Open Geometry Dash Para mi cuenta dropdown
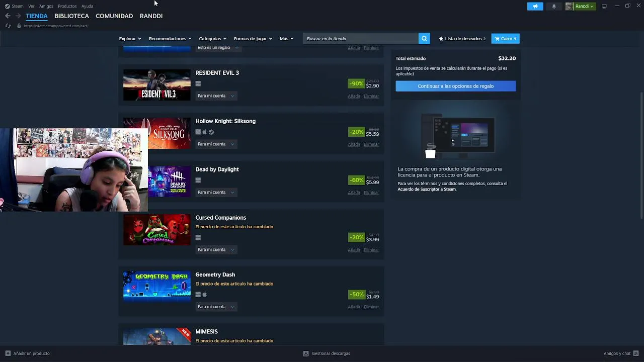Image resolution: width=644 pixels, height=362 pixels. (x=216, y=307)
